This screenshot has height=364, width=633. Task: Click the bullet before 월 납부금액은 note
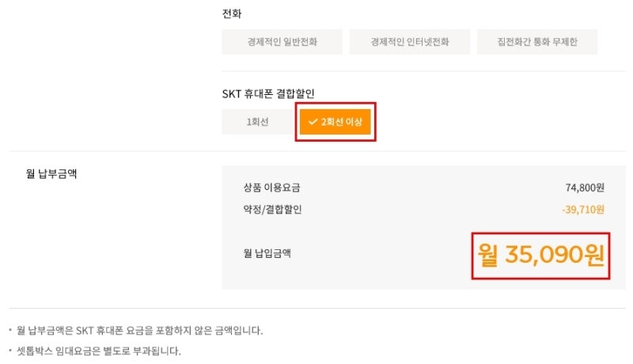pyautogui.click(x=10, y=330)
